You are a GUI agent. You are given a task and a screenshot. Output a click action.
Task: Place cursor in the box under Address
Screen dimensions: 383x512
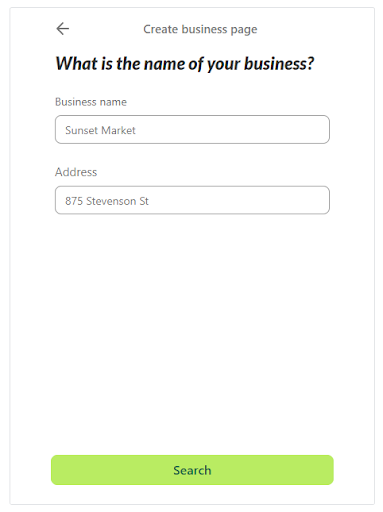(x=192, y=200)
